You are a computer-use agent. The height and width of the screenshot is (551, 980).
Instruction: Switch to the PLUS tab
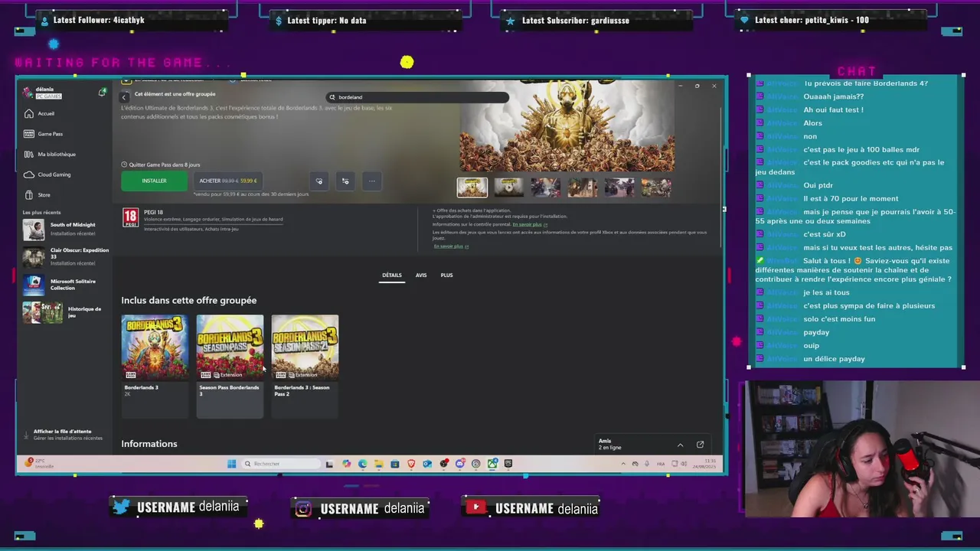click(446, 275)
